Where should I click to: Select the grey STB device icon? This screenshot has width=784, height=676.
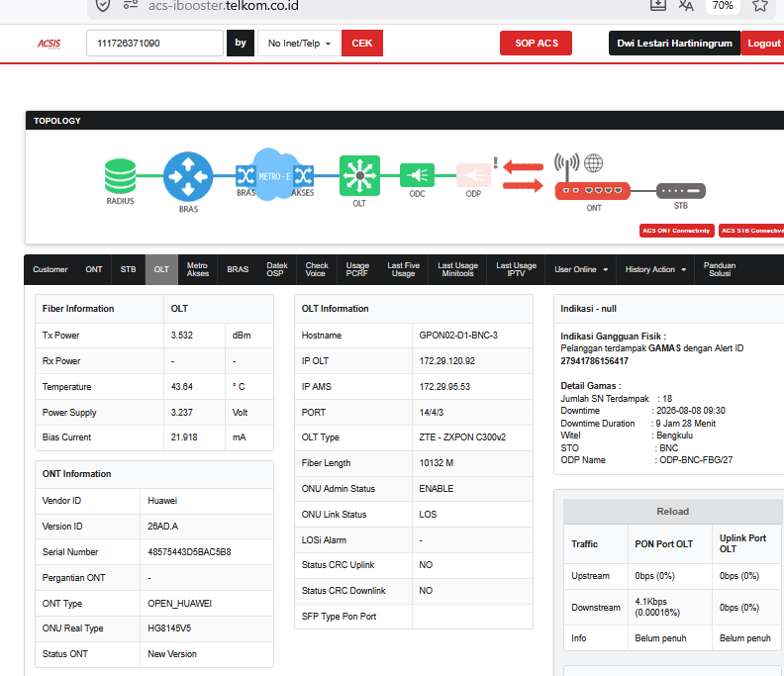pyautogui.click(x=681, y=190)
